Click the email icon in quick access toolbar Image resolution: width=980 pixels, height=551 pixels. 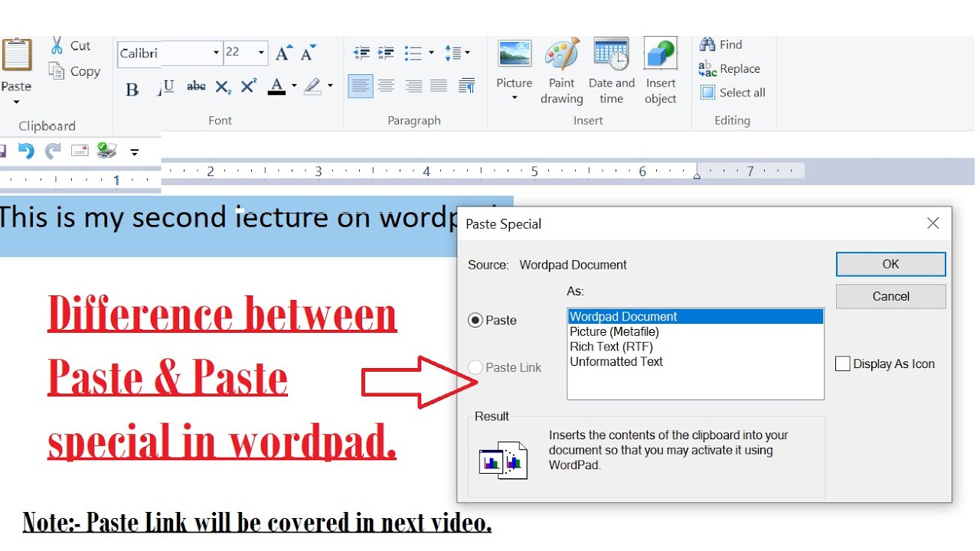[x=80, y=151]
